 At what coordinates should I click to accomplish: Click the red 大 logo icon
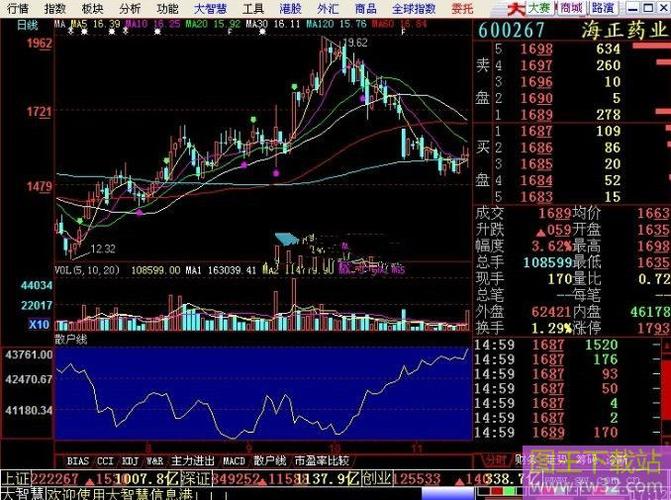[516, 9]
